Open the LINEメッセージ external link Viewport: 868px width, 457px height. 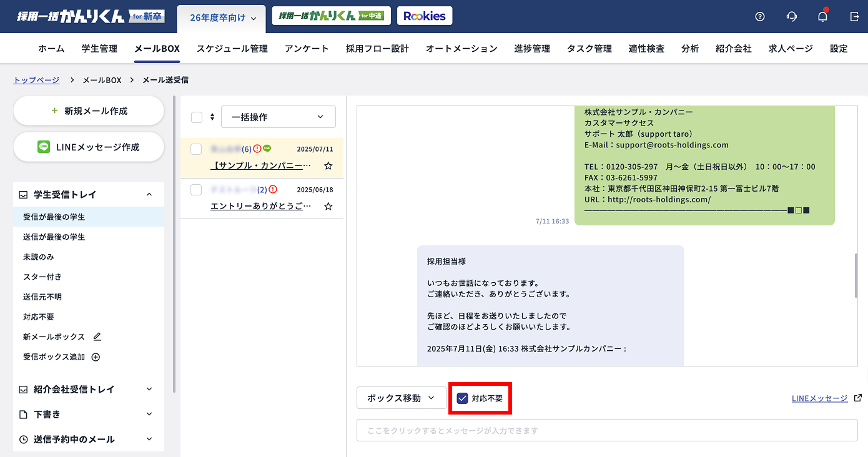point(824,398)
